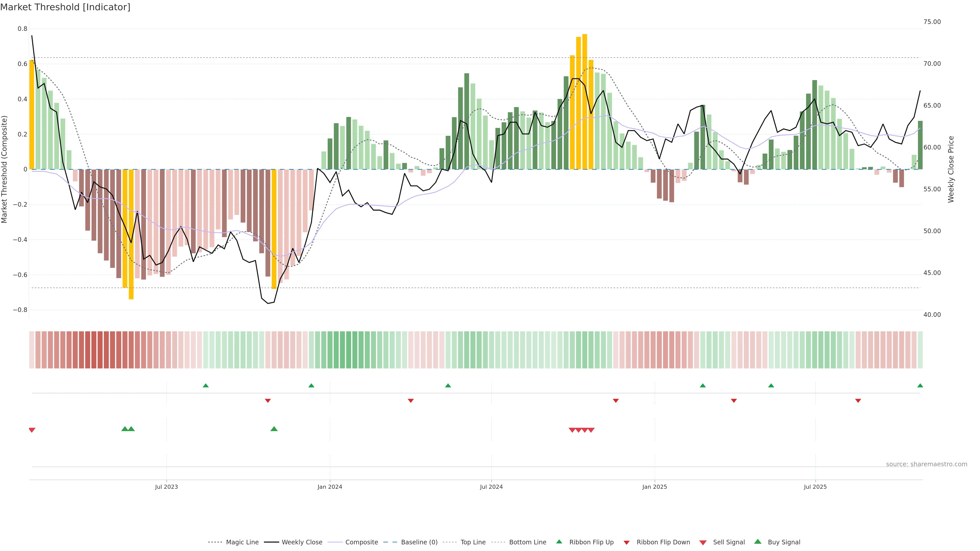Click the Jan 2024 x-axis label
The width and height of the screenshot is (980, 551).
tap(330, 487)
